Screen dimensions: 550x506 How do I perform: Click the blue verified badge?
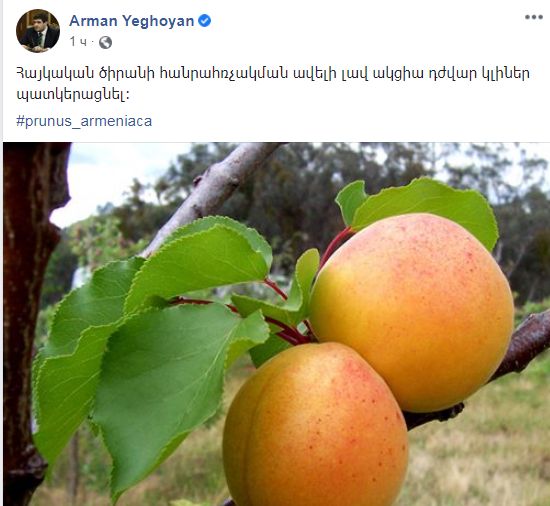pos(204,21)
